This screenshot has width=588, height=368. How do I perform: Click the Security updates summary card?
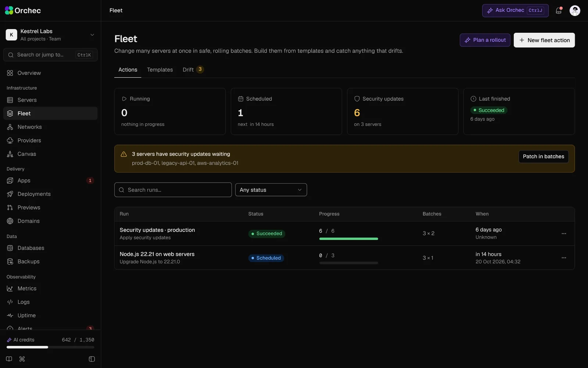tap(403, 112)
